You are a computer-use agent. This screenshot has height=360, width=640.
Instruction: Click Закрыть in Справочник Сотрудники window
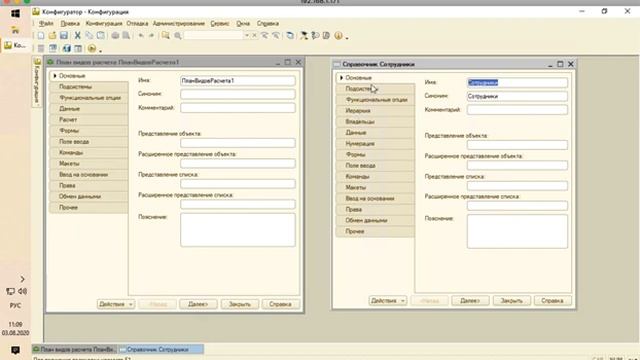click(512, 300)
